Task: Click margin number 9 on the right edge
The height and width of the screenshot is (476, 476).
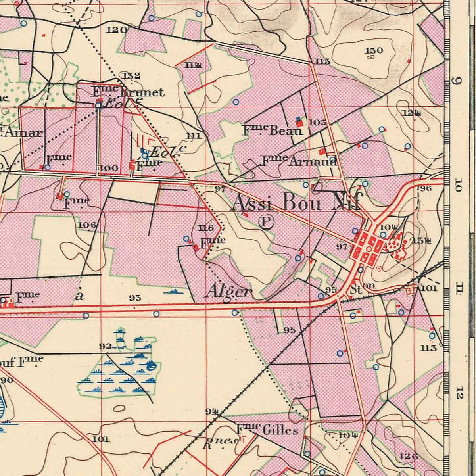Action: tap(457, 82)
